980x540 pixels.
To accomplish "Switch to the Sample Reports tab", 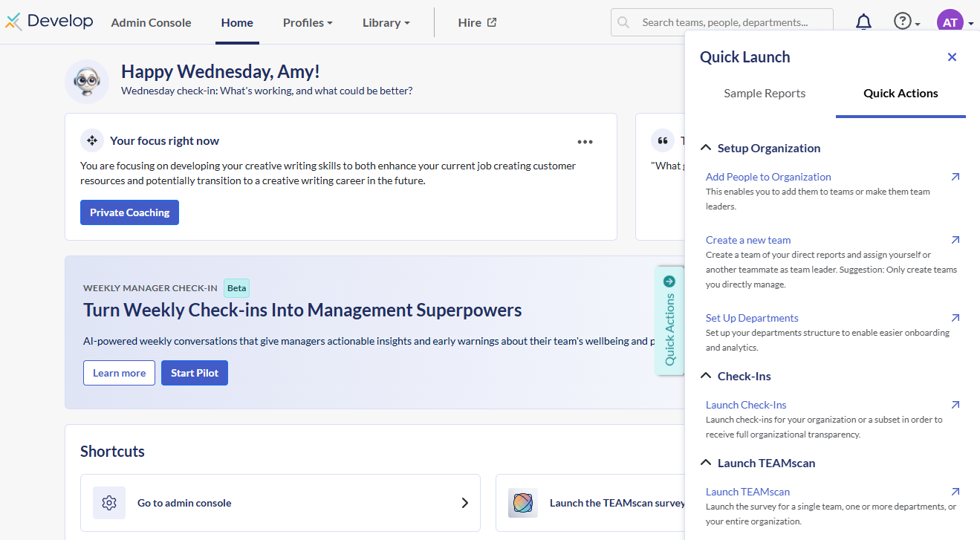I will 765,94.
